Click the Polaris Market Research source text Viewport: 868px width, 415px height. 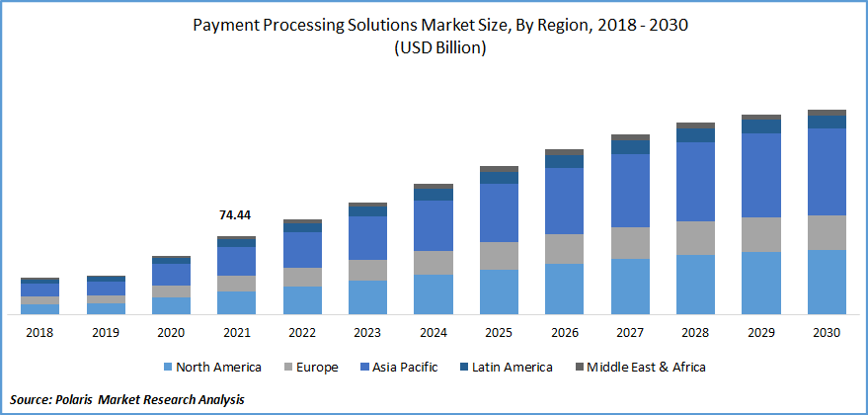(x=127, y=399)
